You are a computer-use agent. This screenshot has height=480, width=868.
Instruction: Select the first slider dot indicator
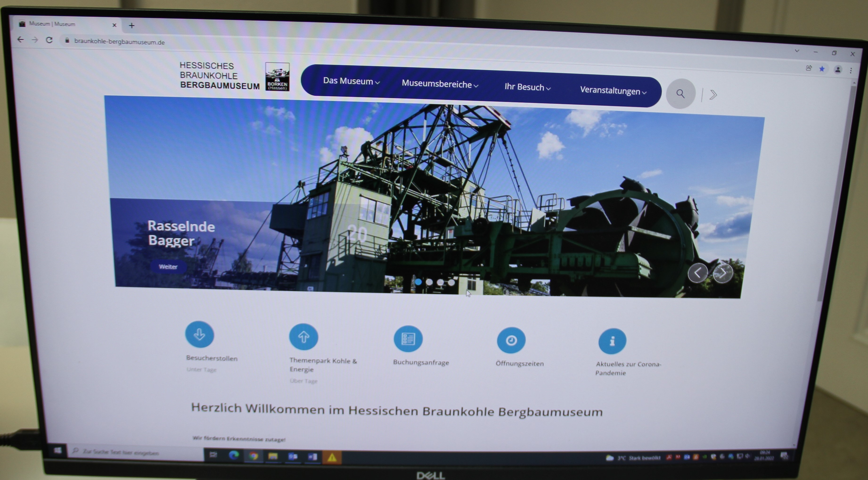[418, 282]
